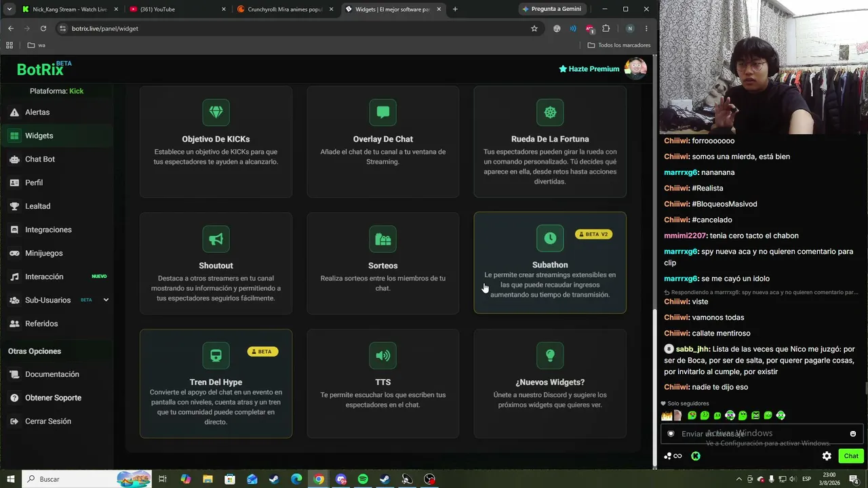
Task: Open the Kick chat settings gear
Action: [x=827, y=456]
